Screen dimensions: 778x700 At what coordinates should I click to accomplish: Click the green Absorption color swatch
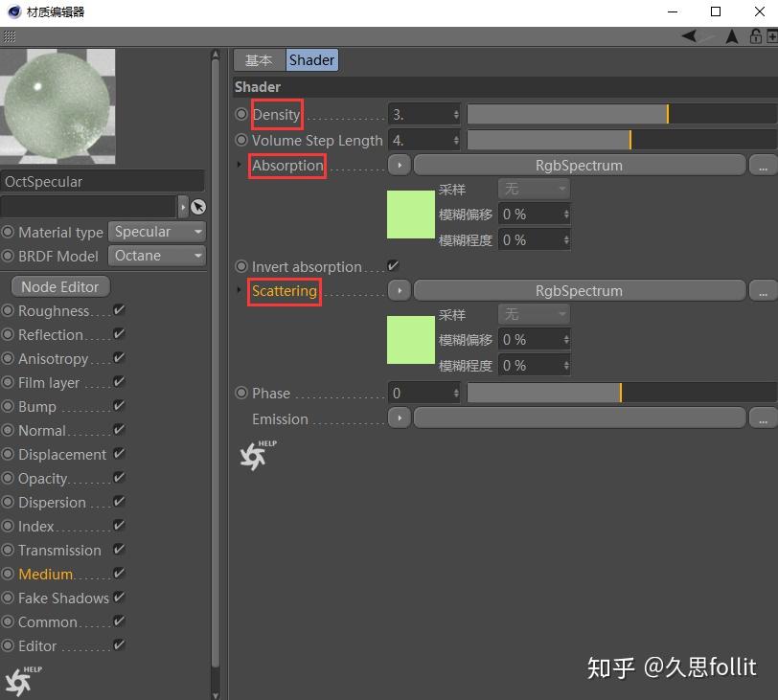click(x=411, y=215)
